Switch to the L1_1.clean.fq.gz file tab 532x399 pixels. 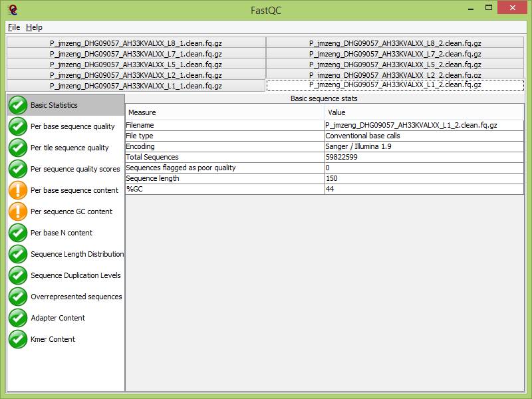[136, 86]
